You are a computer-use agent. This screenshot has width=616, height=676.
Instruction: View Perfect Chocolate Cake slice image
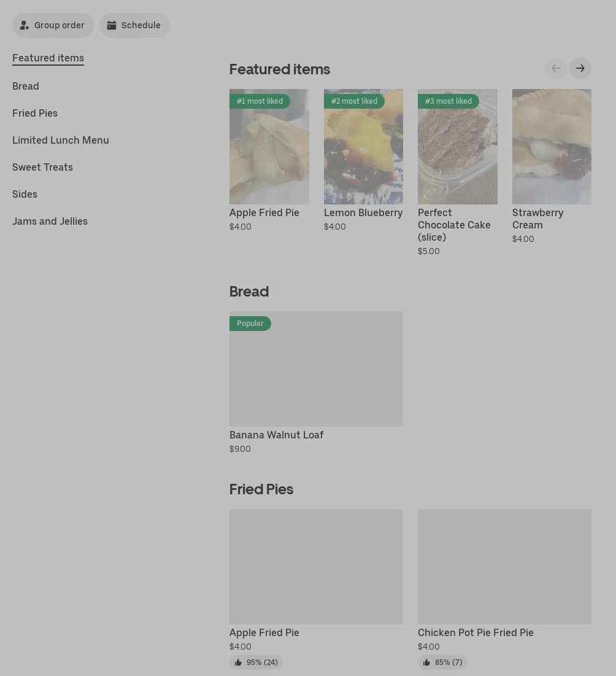click(x=457, y=153)
